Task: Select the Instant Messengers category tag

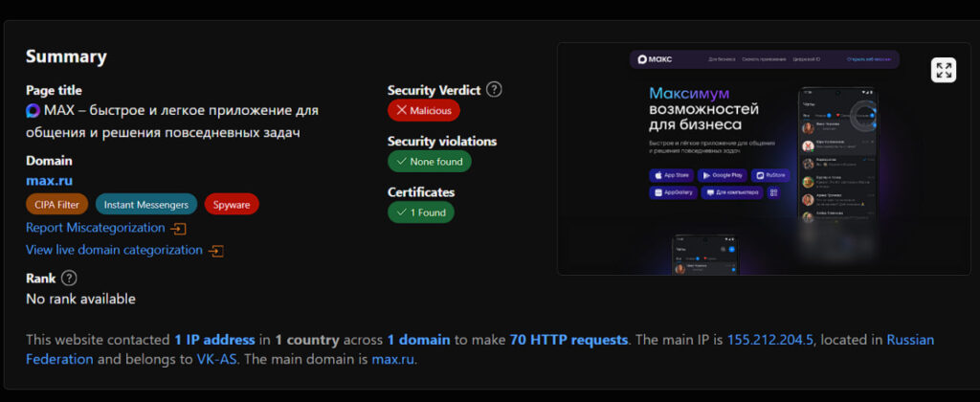Action: coord(146,204)
